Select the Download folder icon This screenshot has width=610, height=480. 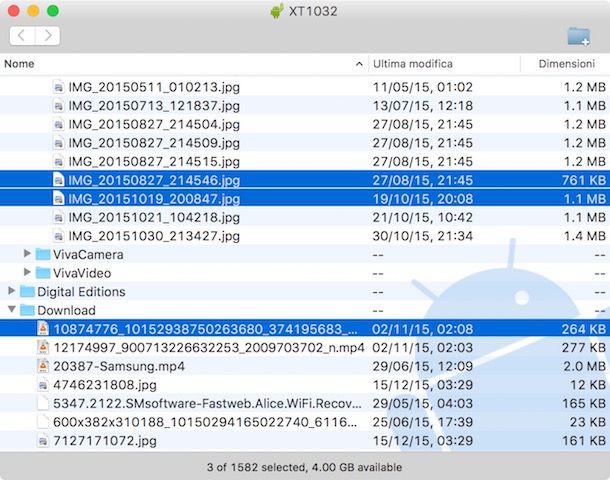click(27, 310)
